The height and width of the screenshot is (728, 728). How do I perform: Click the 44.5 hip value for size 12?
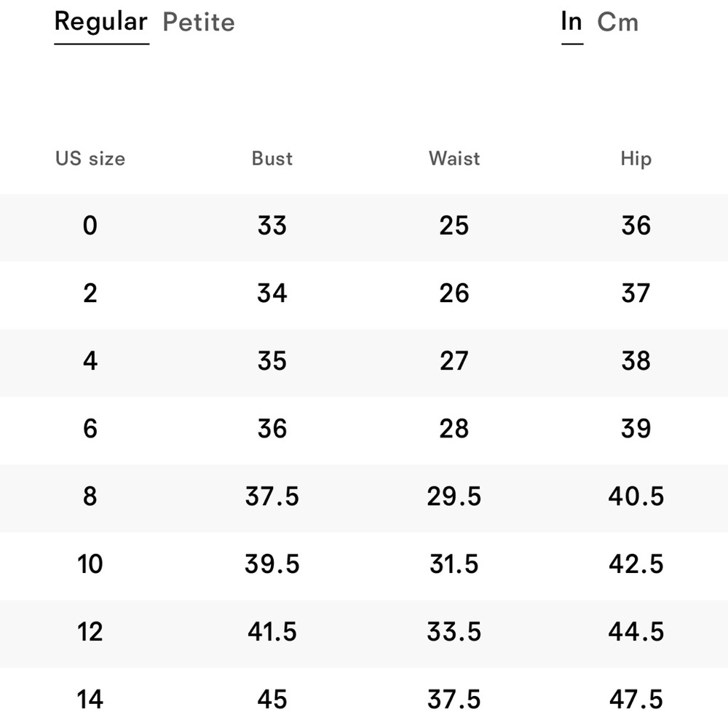tap(636, 632)
